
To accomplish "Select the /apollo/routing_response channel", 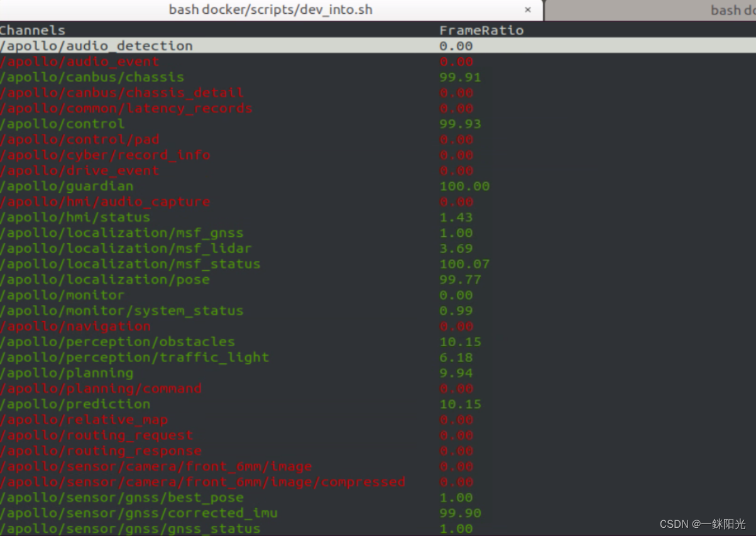I will click(x=101, y=451).
